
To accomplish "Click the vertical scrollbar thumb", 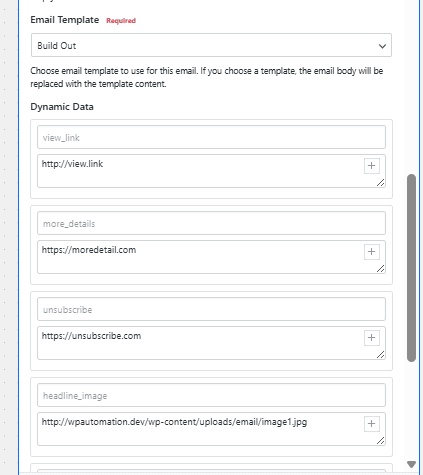I will click(x=411, y=268).
